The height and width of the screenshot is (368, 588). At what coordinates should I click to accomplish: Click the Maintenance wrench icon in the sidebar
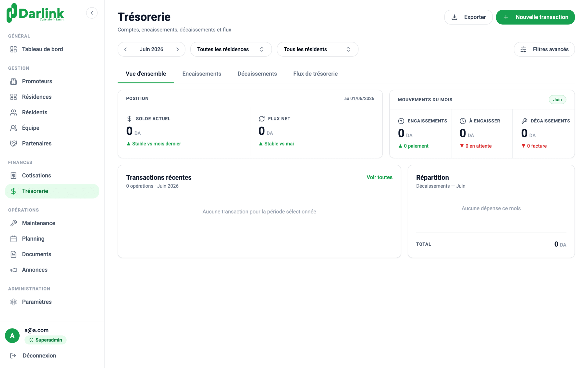13,223
